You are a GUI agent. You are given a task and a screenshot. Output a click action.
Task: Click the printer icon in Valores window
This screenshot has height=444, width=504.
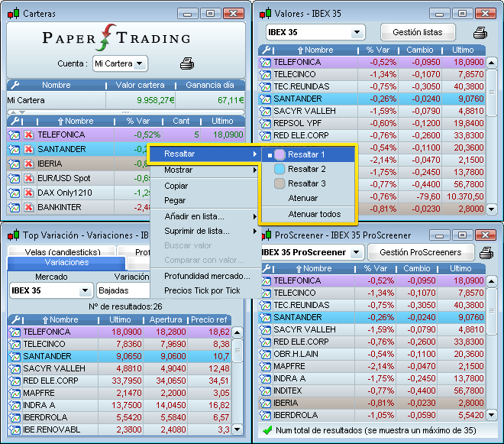pos(480,33)
